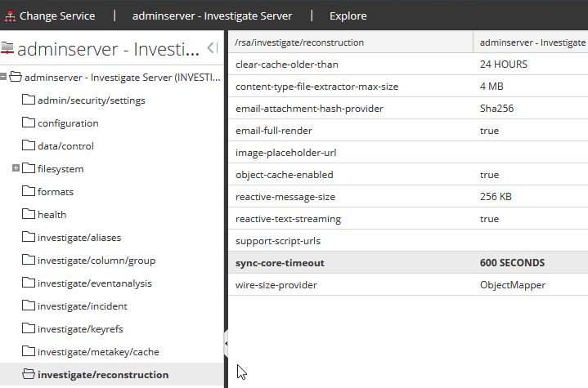The height and width of the screenshot is (388, 588).
Task: Click the /rsa/investigate/reconstruction column header
Action: pyautogui.click(x=299, y=42)
